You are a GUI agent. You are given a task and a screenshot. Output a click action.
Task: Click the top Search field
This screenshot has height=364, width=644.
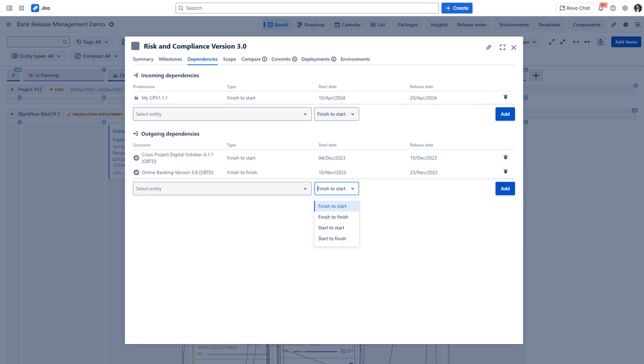click(307, 8)
